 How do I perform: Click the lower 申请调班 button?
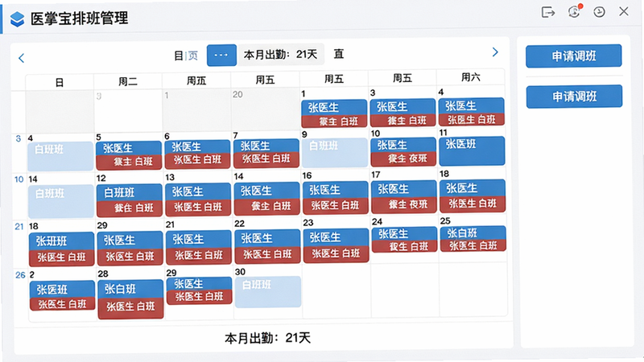(x=574, y=97)
